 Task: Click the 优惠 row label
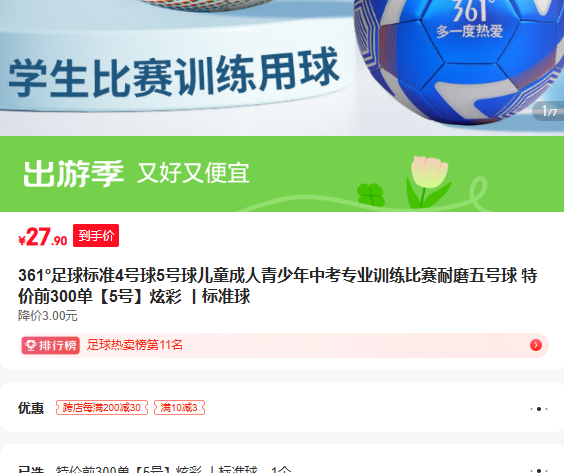[x=31, y=408]
